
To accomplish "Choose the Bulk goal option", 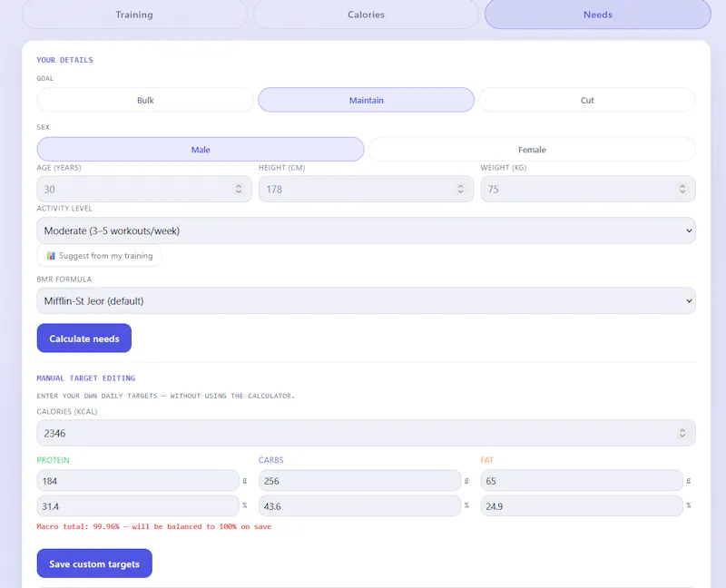I will [x=145, y=100].
